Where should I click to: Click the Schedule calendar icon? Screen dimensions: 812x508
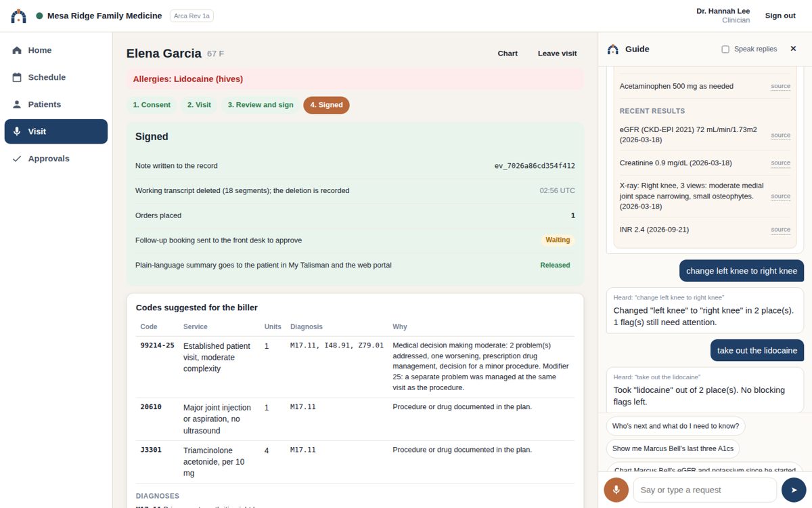17,77
